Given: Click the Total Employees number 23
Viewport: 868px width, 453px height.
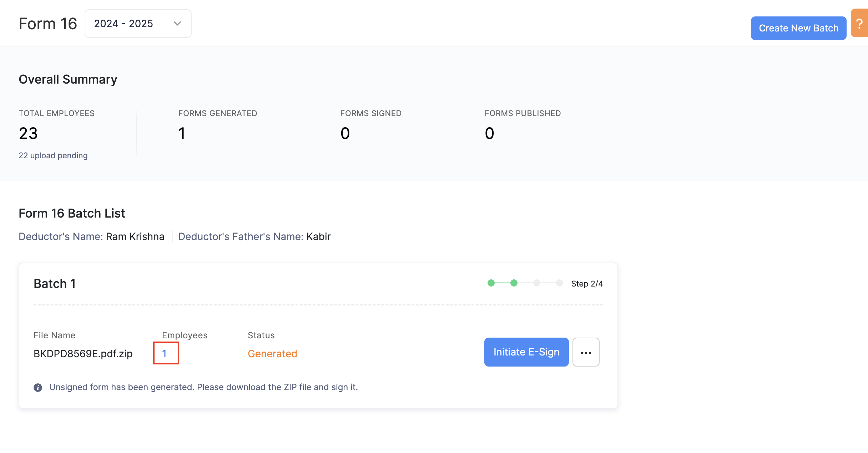Looking at the screenshot, I should (x=28, y=134).
